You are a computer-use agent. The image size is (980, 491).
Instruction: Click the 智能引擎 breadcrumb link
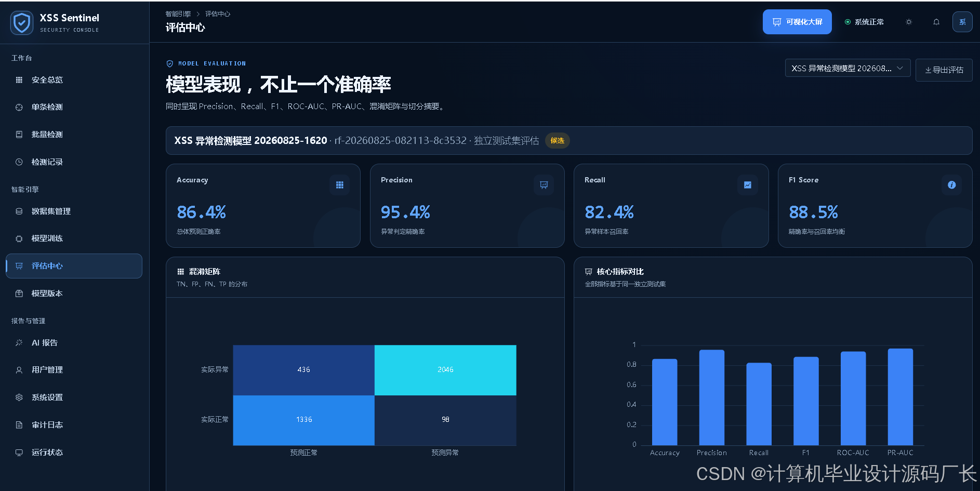pyautogui.click(x=178, y=14)
